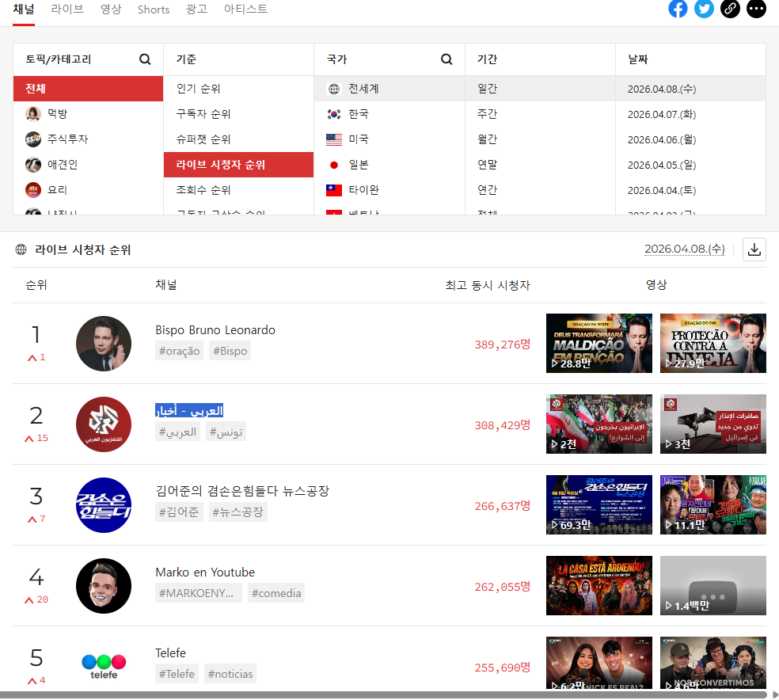Open Telefe channel name link
779x700 pixels.
(170, 652)
